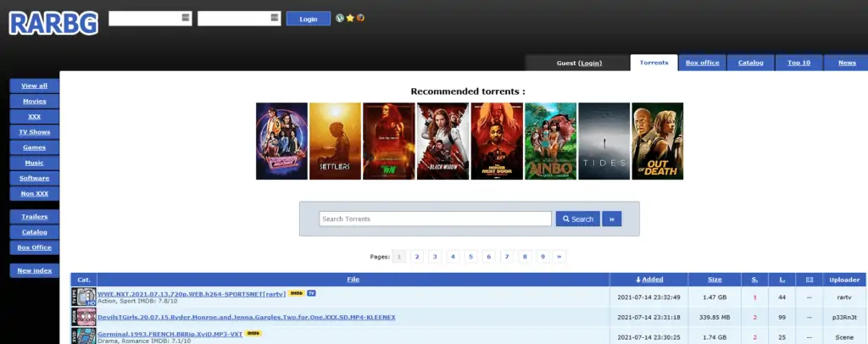Select View all in the sidebar
This screenshot has width=868, height=344.
[34, 86]
